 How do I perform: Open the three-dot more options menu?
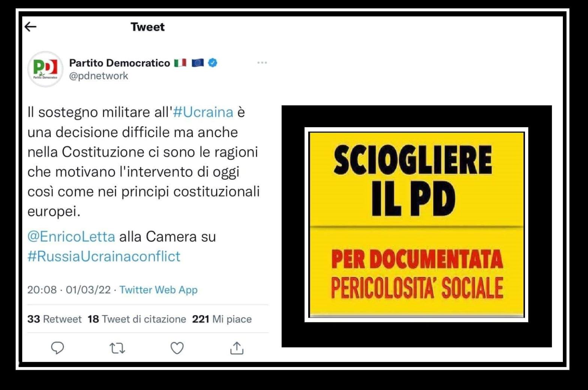coord(262,63)
